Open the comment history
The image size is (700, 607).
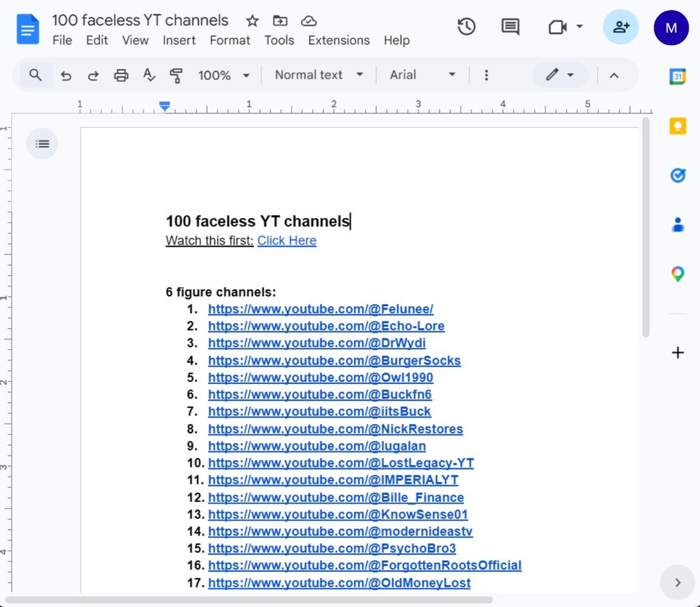coord(510,27)
